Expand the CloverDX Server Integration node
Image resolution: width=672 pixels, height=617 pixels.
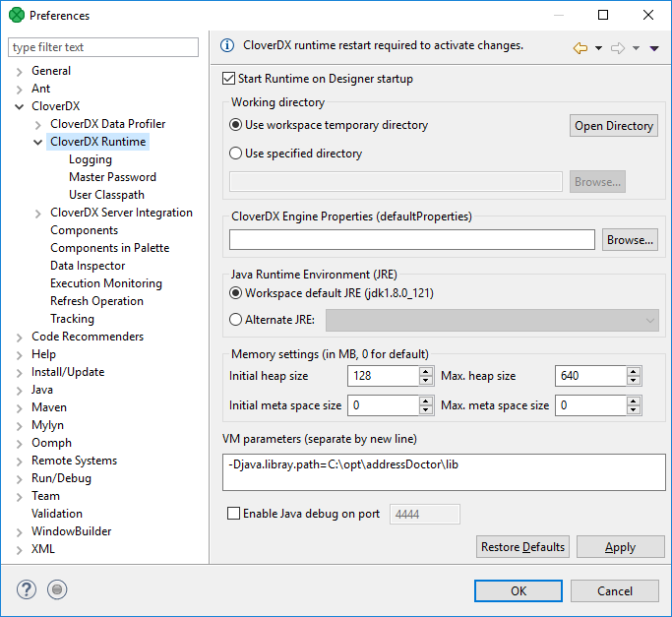point(38,213)
